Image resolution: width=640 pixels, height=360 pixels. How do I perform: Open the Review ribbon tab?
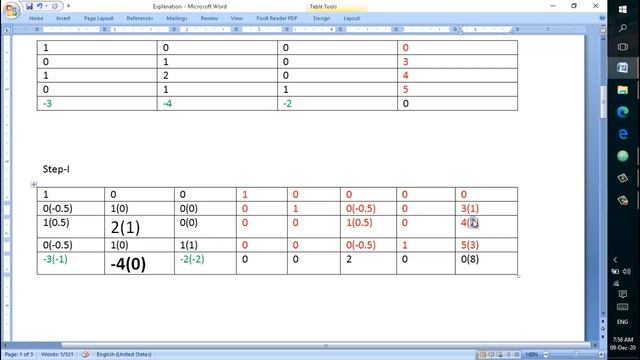[x=209, y=18]
